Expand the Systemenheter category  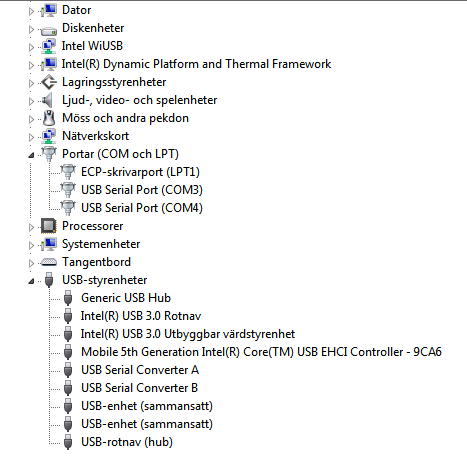[31, 245]
